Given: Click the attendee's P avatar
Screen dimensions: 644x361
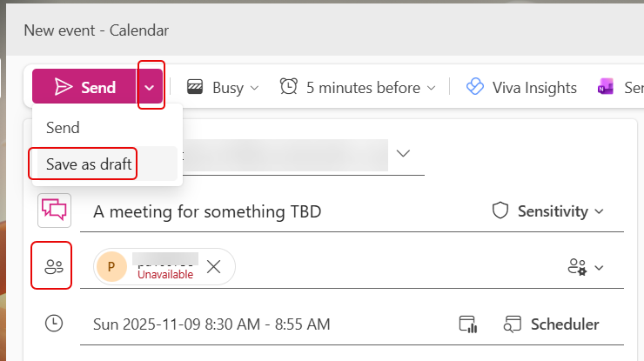Looking at the screenshot, I should 112,266.
